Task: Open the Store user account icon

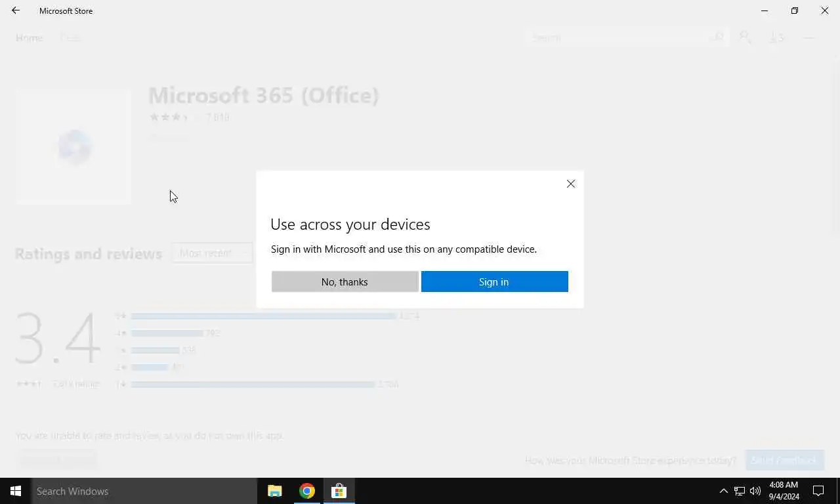Action: click(745, 37)
